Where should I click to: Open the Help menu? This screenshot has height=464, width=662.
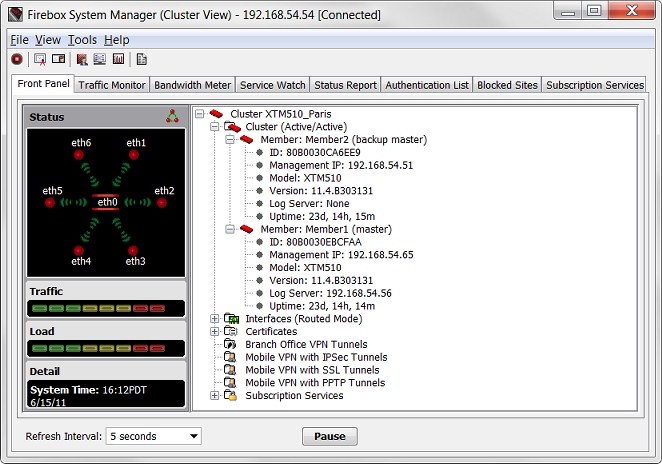pos(117,40)
